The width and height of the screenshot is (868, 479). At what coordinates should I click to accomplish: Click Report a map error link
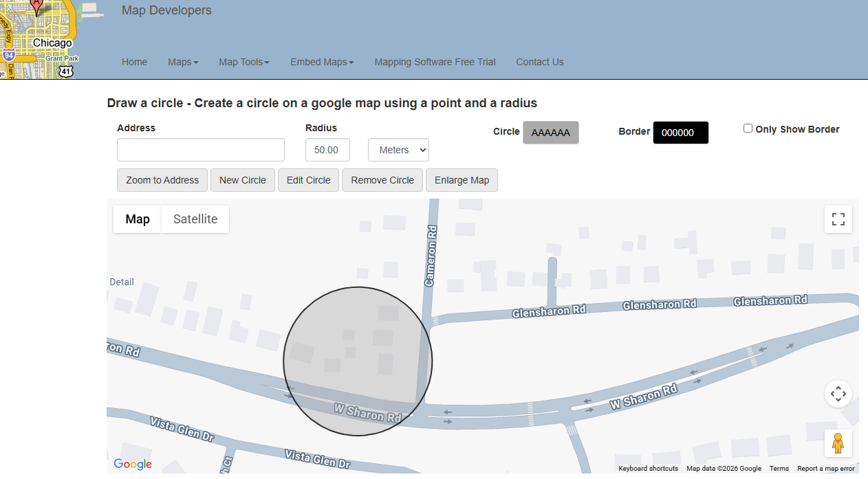(826, 469)
